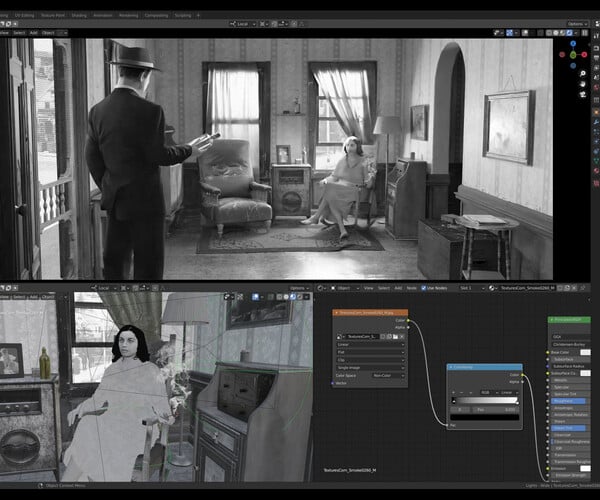
Task: Select material preview shading in the top viewport
Action: pos(563,33)
